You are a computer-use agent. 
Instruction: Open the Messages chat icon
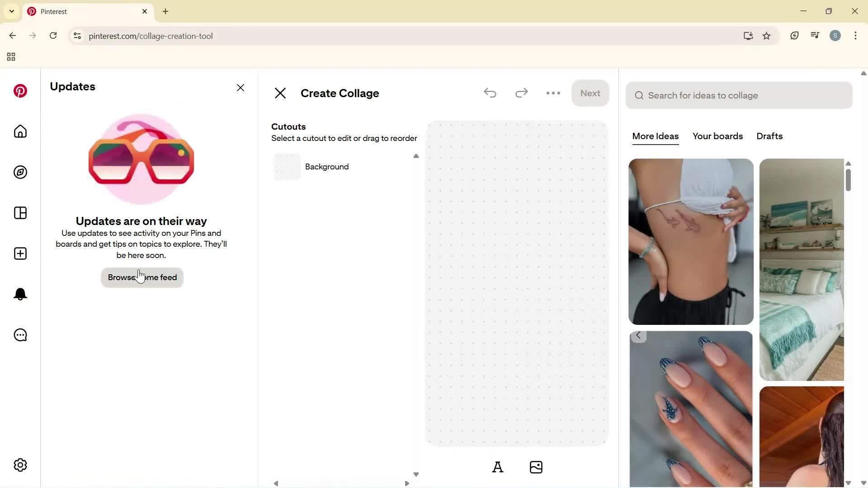20,335
